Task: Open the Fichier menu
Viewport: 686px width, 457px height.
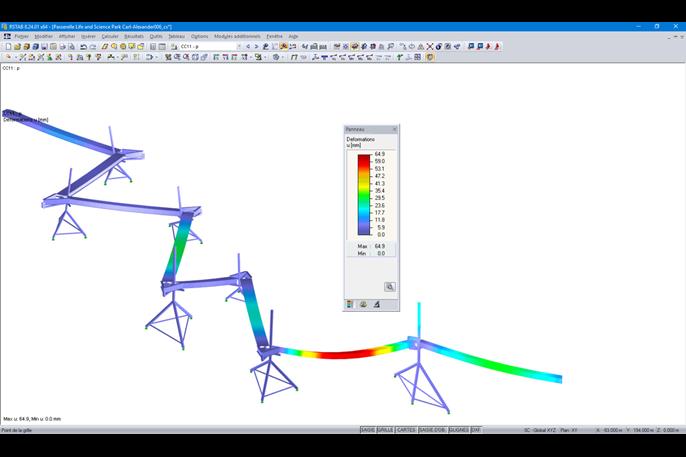Action: pos(21,36)
